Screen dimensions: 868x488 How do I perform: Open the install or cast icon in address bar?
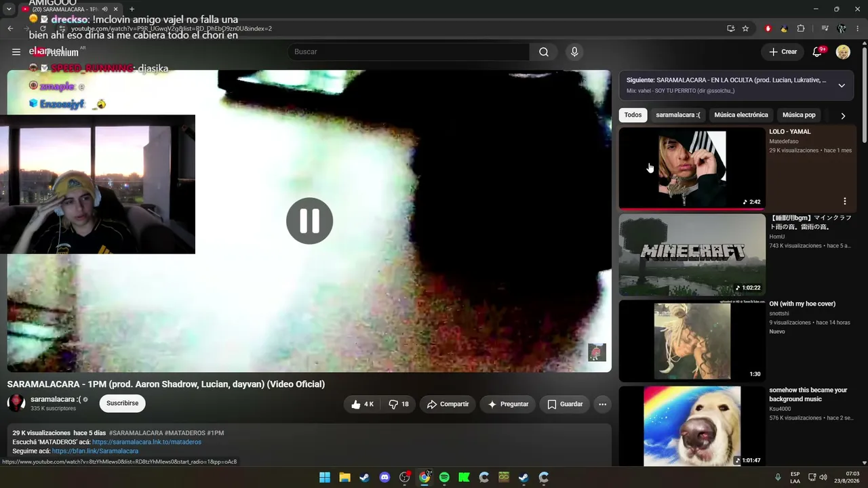[x=730, y=28]
